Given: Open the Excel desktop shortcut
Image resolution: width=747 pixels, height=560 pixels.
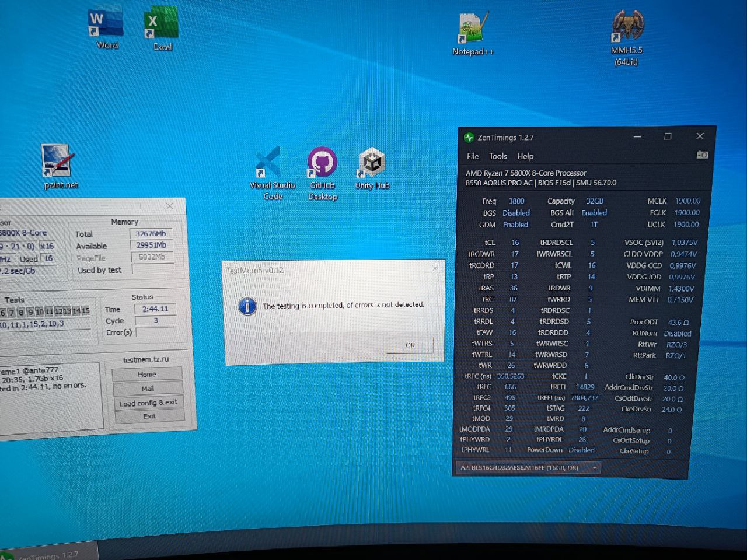Looking at the screenshot, I should tap(161, 29).
